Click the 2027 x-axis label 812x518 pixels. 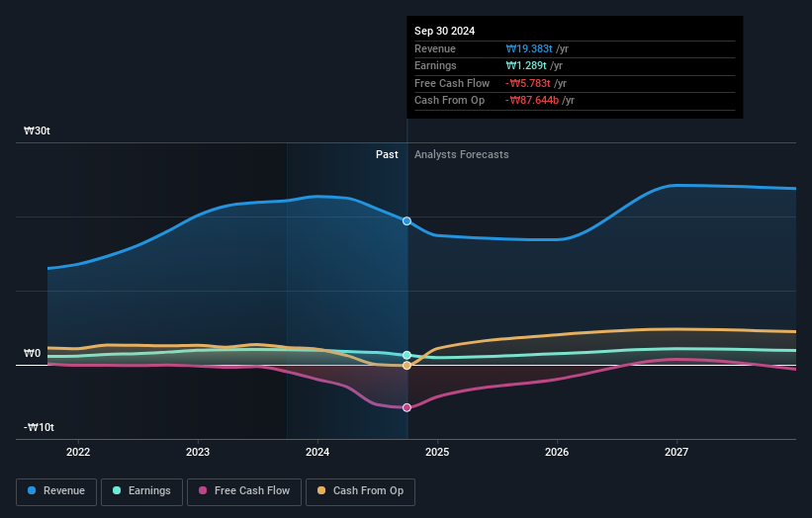[677, 453]
